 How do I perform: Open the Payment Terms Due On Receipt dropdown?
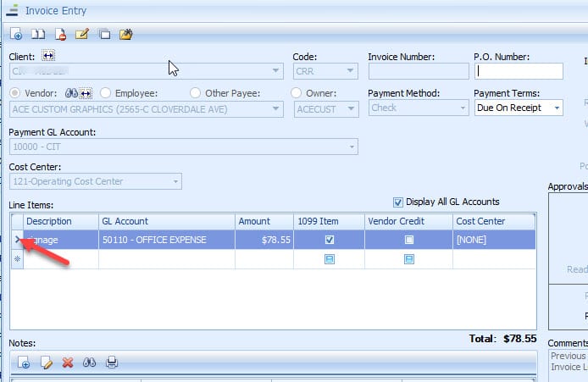(557, 108)
